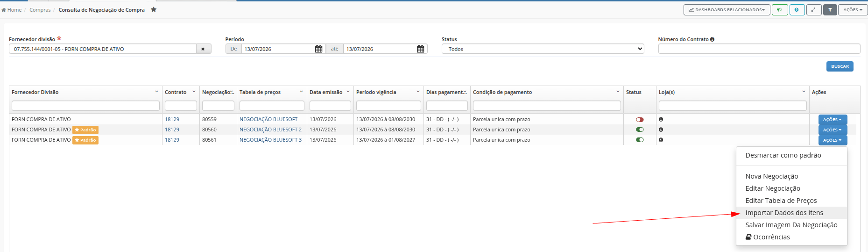Click the Home icon in breadcrumb
868x252 pixels.
(x=4, y=10)
